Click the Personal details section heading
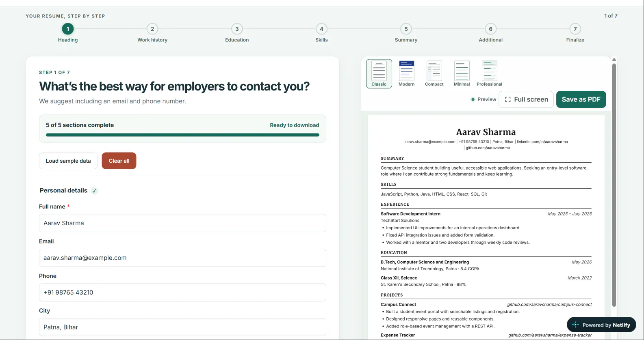The height and width of the screenshot is (340, 644). click(x=63, y=190)
